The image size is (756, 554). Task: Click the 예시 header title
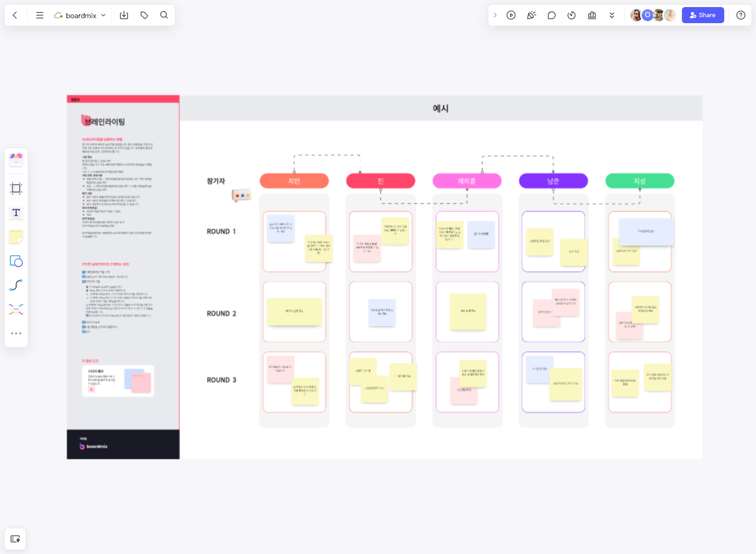coord(440,108)
